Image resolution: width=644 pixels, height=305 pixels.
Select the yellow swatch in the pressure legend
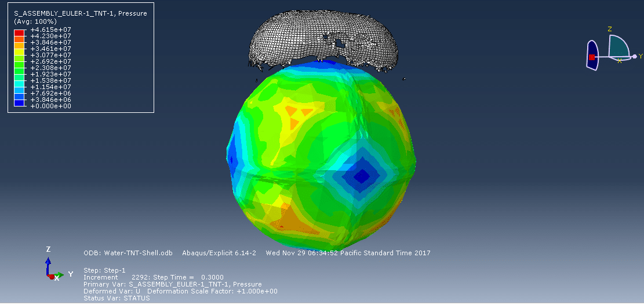coord(19,52)
